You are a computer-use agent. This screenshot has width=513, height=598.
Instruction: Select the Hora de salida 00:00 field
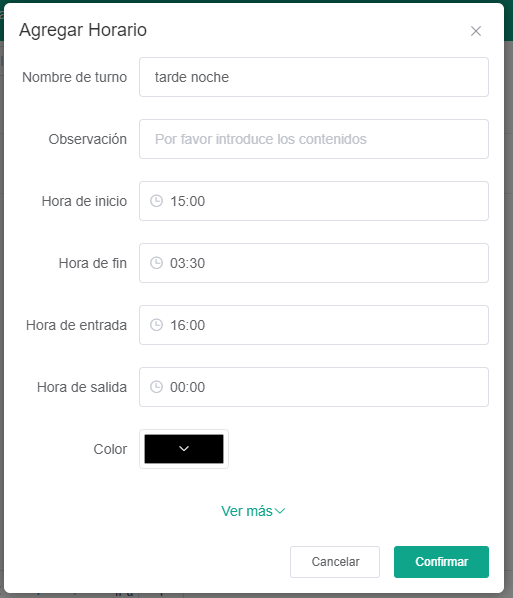(x=314, y=387)
